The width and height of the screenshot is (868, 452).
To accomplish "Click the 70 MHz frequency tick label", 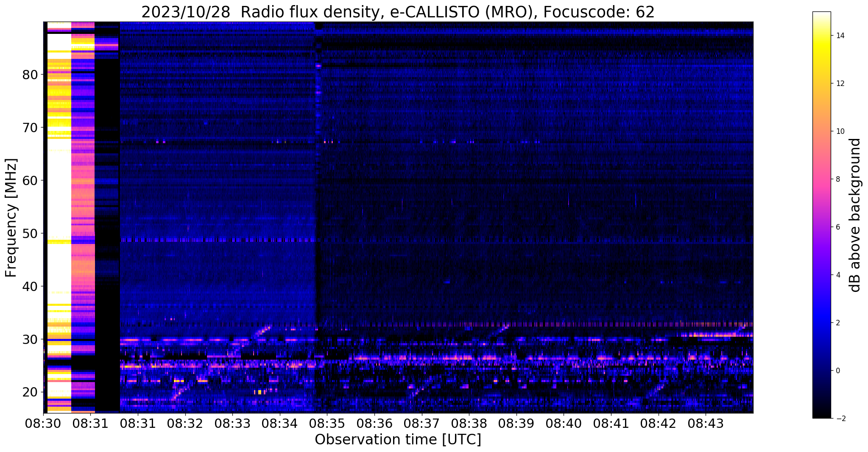I will (x=30, y=128).
